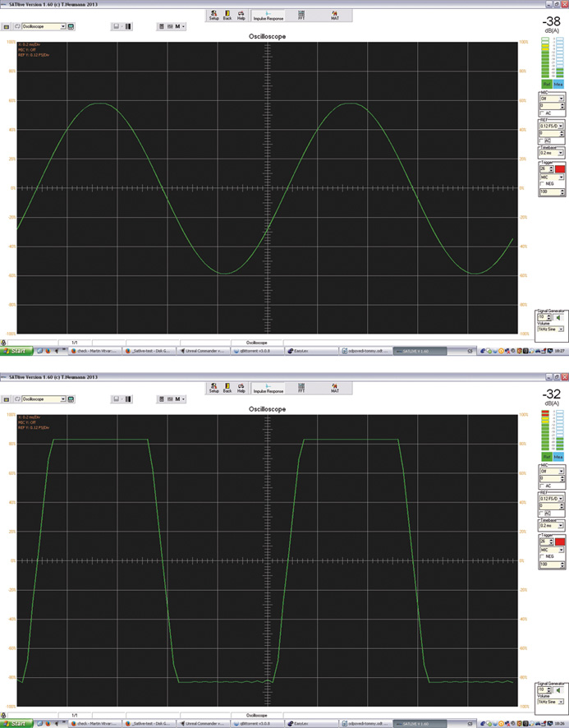This screenshot has height=728, width=569.
Task: Increase the Trigger level 26 spinner, -38 dB(A) window
Action: (x=551, y=167)
